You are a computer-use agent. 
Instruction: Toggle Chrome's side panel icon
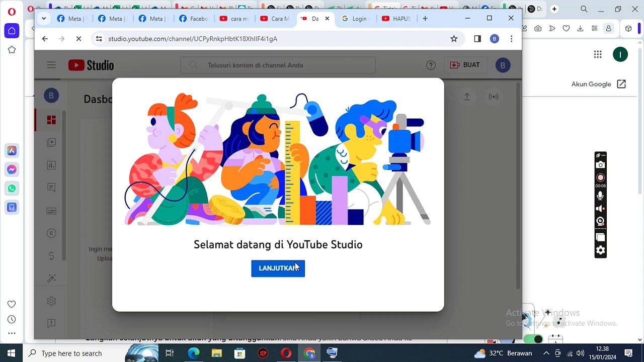click(x=477, y=39)
